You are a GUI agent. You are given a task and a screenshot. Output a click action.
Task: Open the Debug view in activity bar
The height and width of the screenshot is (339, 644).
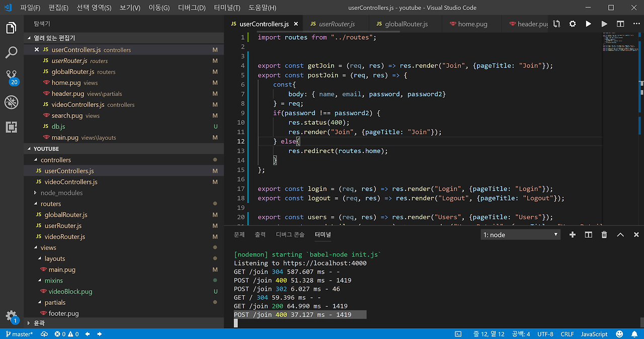tap(11, 103)
